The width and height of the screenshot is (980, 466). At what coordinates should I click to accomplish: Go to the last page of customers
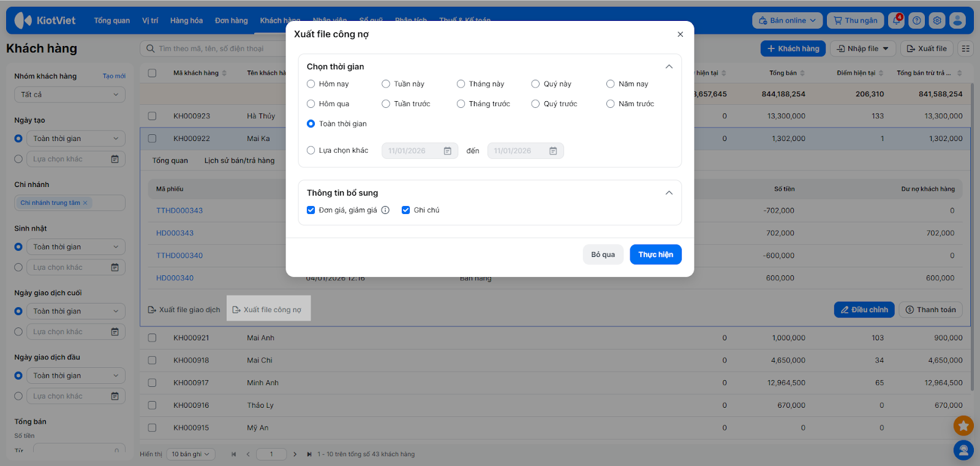[x=309, y=454]
